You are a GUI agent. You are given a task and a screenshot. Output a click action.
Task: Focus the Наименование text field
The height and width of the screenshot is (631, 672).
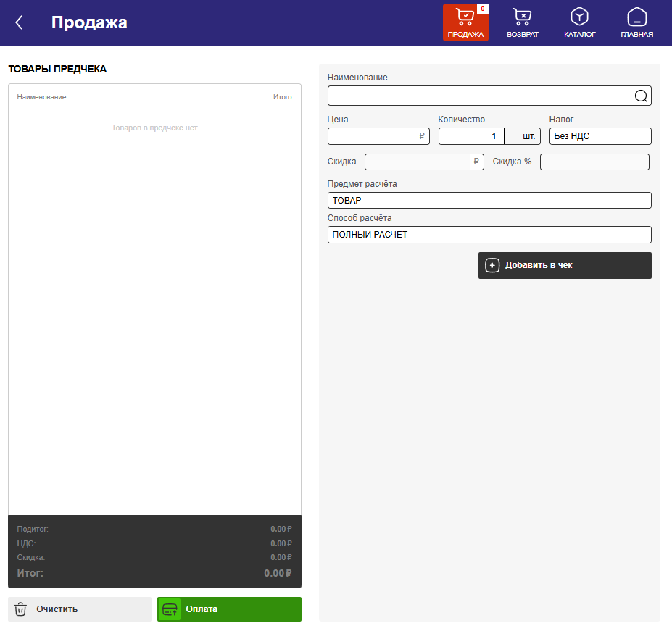(478, 96)
